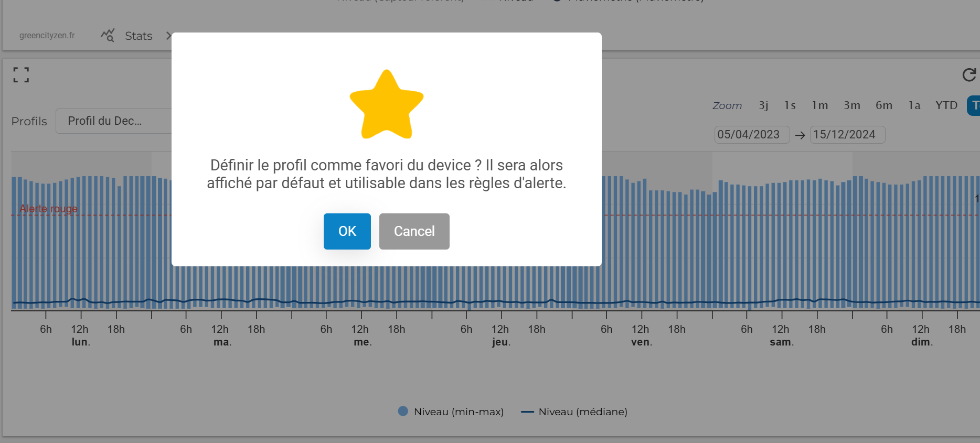Dismiss the dialog with Cancel
Image resolution: width=980 pixels, height=443 pixels.
tap(414, 231)
